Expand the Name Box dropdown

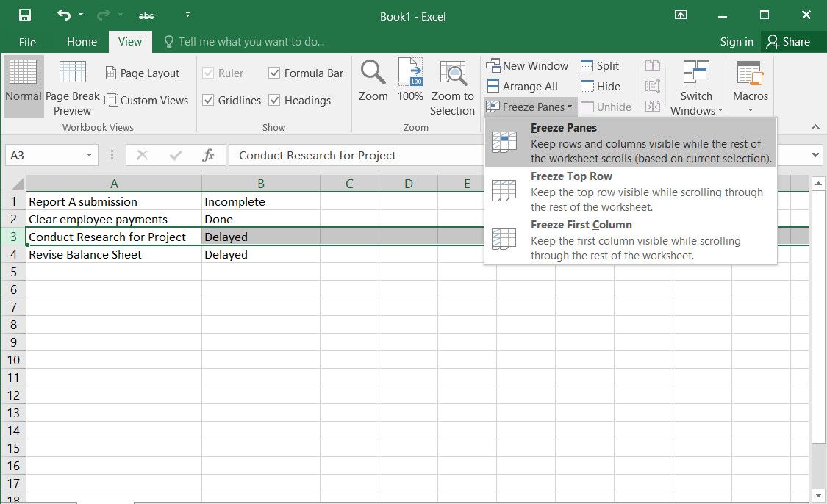coord(90,156)
